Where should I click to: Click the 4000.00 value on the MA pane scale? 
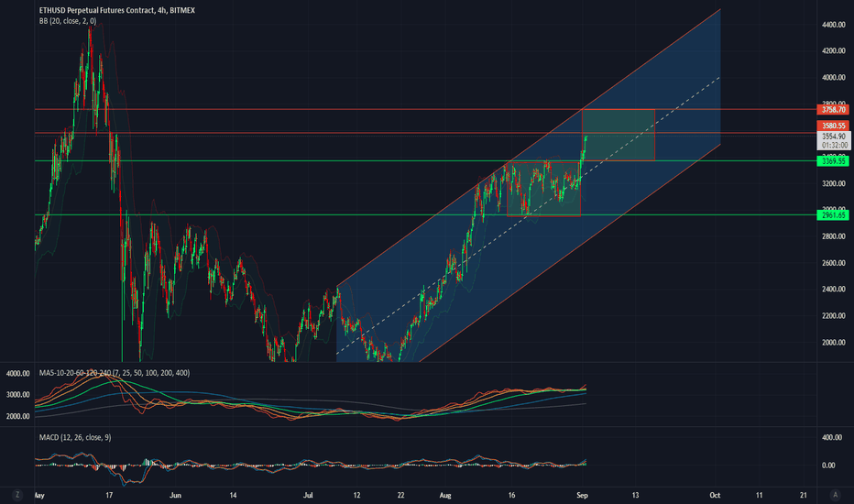tap(18, 373)
